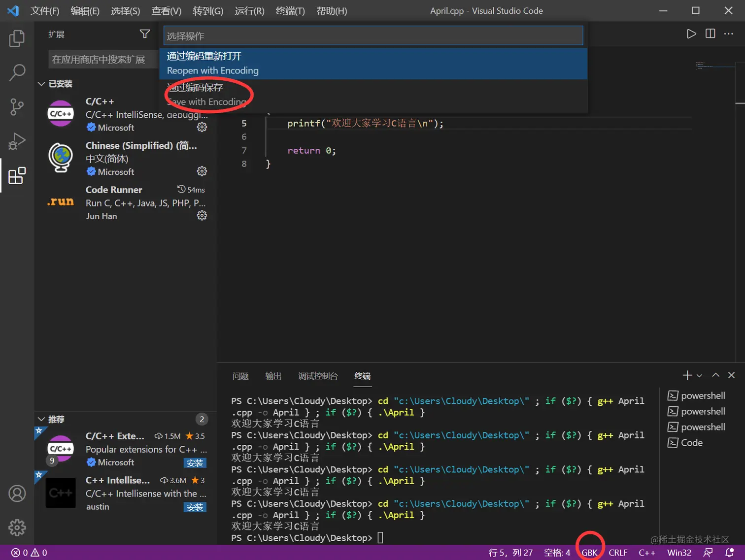The height and width of the screenshot is (560, 745).
Task: Open the editor more actions ellipsis
Action: click(x=729, y=33)
